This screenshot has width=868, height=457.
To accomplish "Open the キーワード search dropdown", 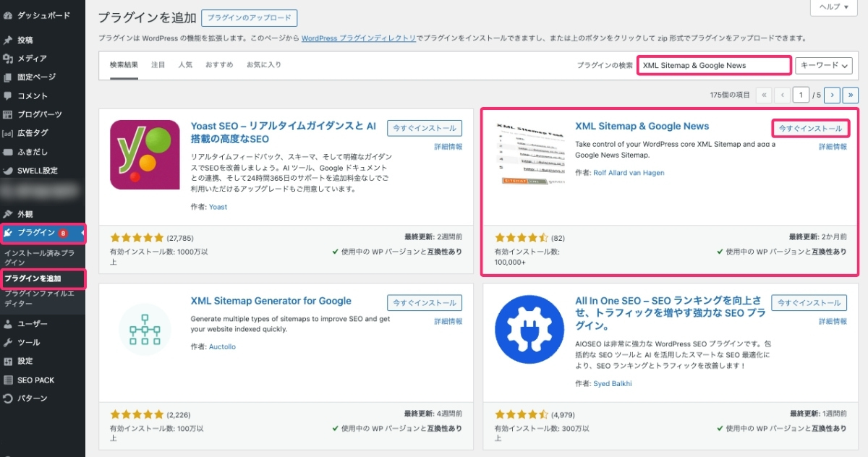I will click(x=824, y=65).
